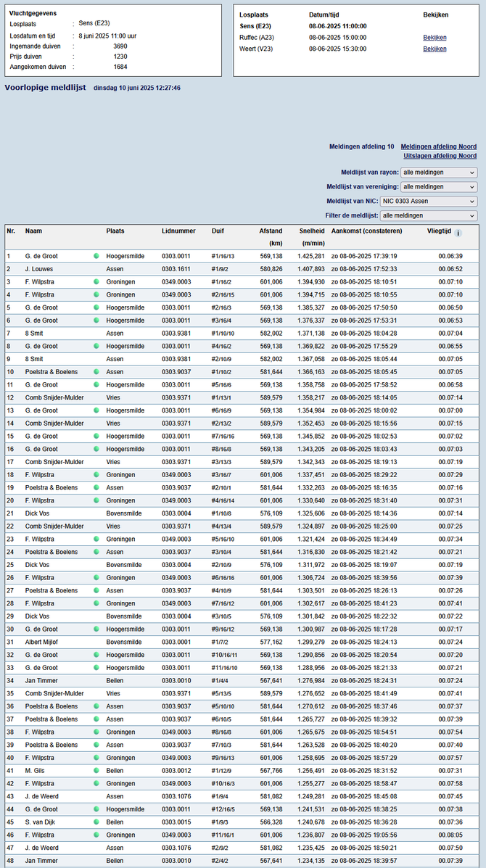
Task: Click pigeon code '#1/12/9'
Action: pyautogui.click(x=223, y=771)
